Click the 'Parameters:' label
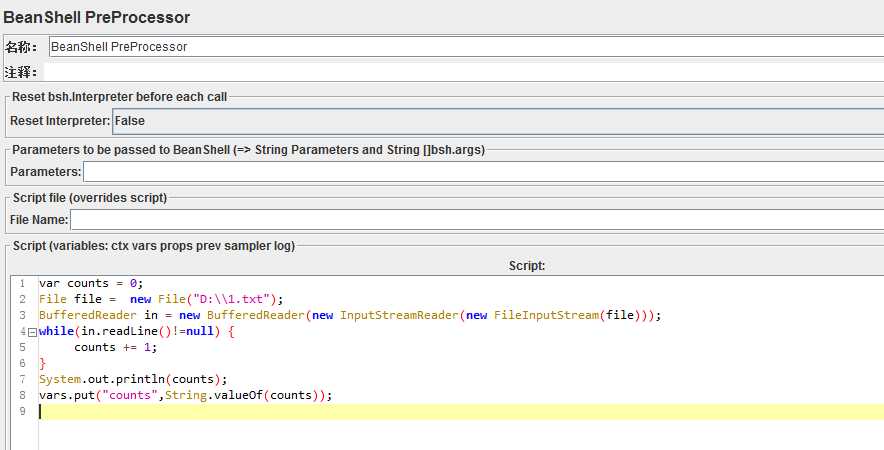 (x=46, y=171)
